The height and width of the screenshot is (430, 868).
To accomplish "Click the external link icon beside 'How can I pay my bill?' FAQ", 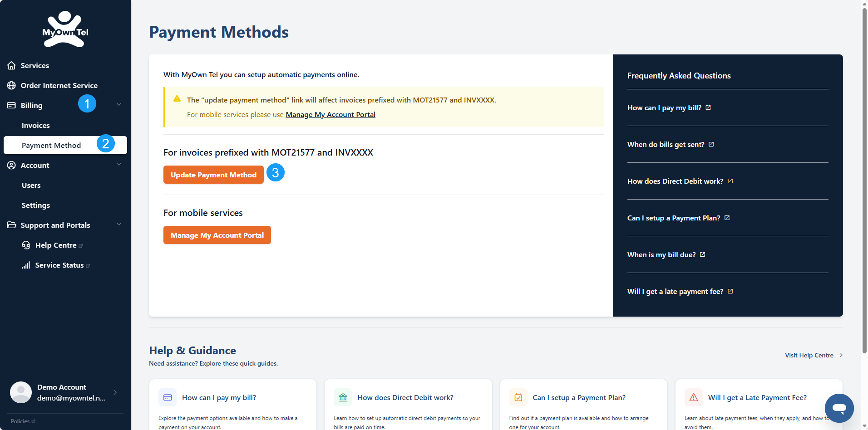I will pyautogui.click(x=708, y=107).
